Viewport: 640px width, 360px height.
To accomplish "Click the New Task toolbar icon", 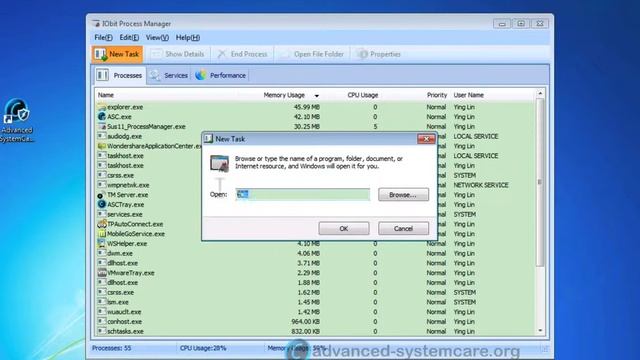I will (x=100, y=54).
